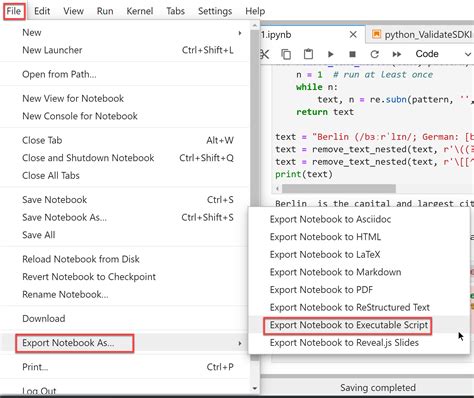Run the selected cell play icon
The image size is (474, 398).
[x=330, y=54]
